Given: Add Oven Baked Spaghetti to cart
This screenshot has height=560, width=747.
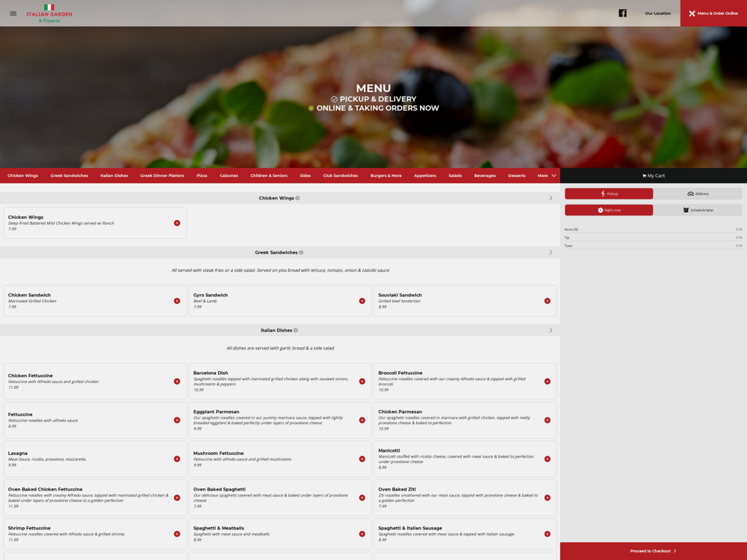Looking at the screenshot, I should coord(362,497).
